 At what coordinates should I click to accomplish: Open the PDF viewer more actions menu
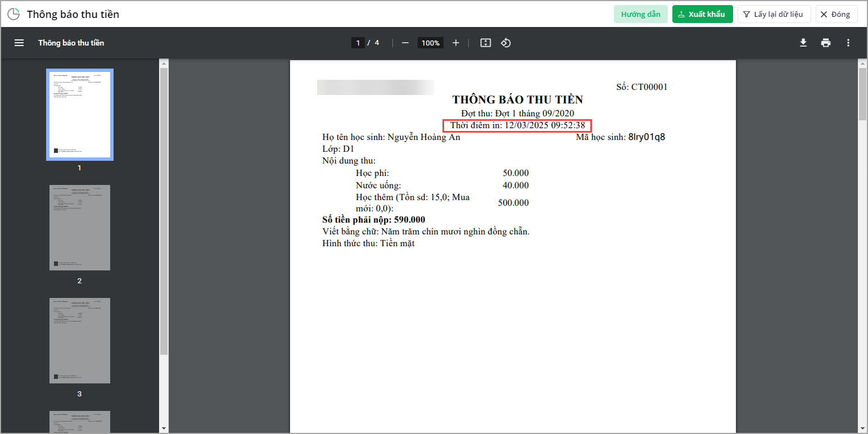point(848,43)
